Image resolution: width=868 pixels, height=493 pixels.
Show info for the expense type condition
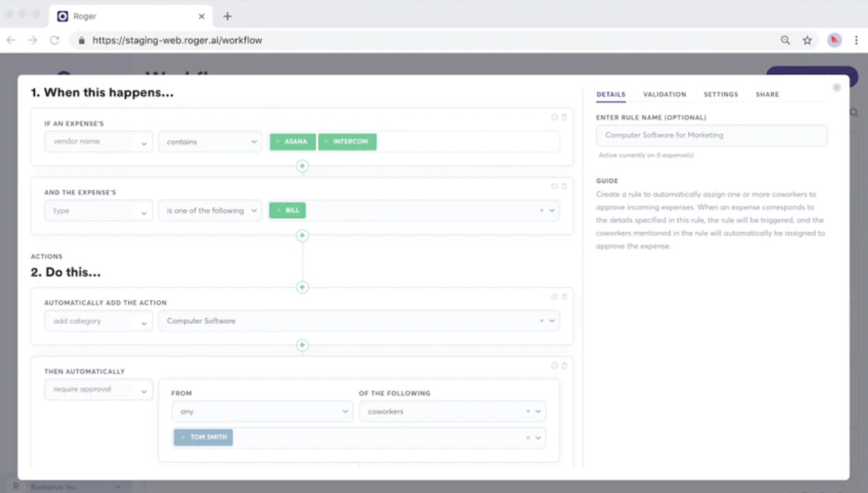click(x=555, y=187)
